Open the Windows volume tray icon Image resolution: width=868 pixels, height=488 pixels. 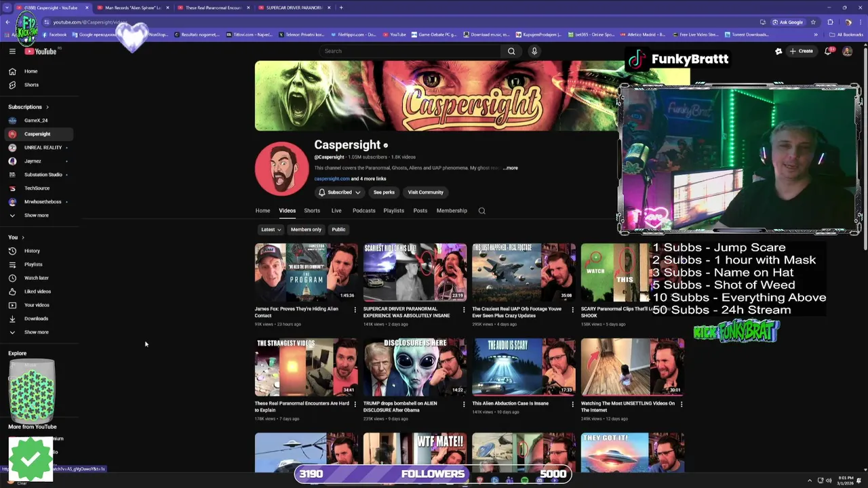point(829,481)
